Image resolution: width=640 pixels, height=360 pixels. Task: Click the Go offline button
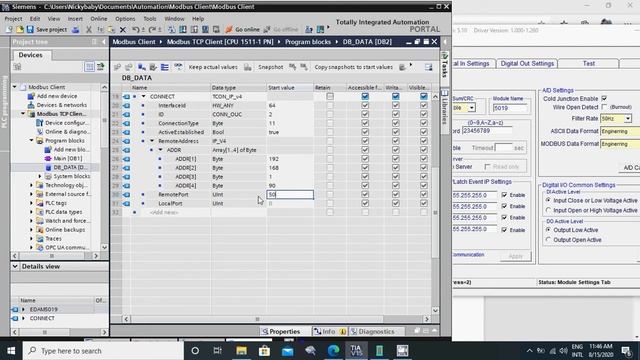(281, 29)
